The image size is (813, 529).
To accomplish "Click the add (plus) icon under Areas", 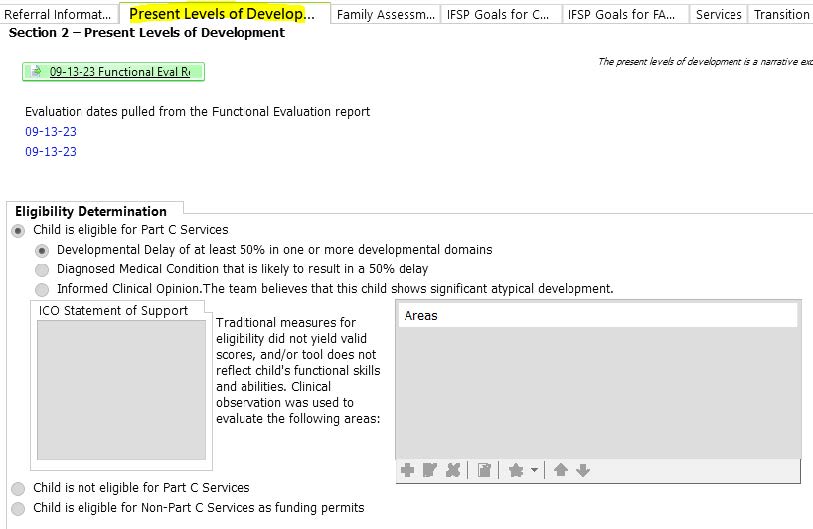I will pos(407,470).
